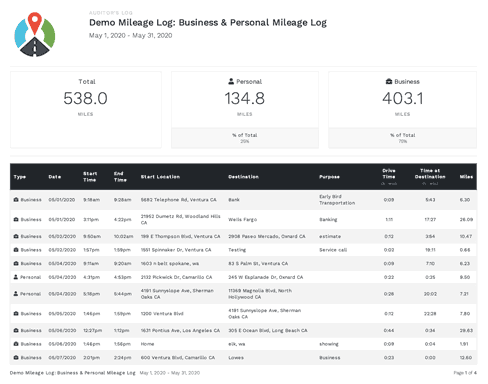Click the Type column header
This screenshot has width=488, height=384.
20,177
